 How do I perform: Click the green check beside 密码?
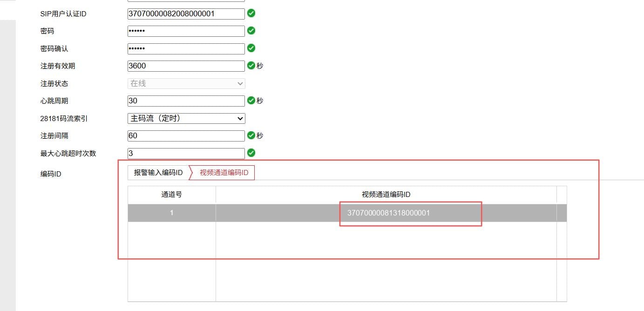click(251, 31)
